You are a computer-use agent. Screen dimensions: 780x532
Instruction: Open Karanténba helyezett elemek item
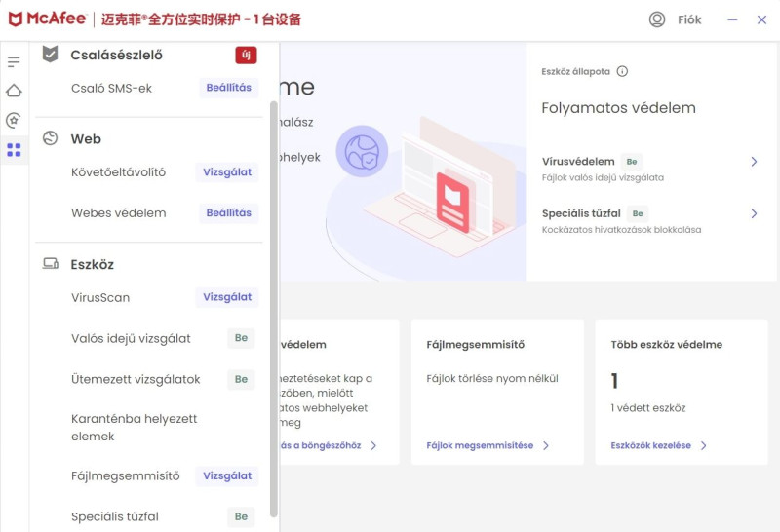[135, 427]
